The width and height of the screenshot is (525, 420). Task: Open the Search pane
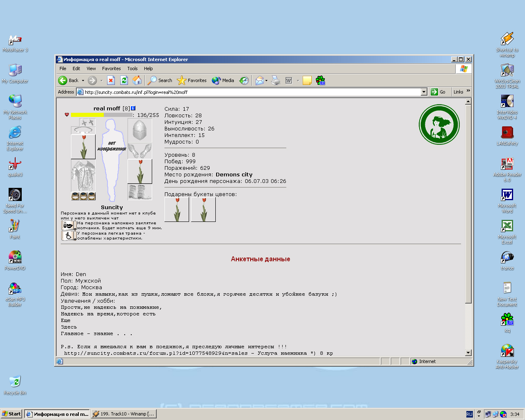click(160, 80)
